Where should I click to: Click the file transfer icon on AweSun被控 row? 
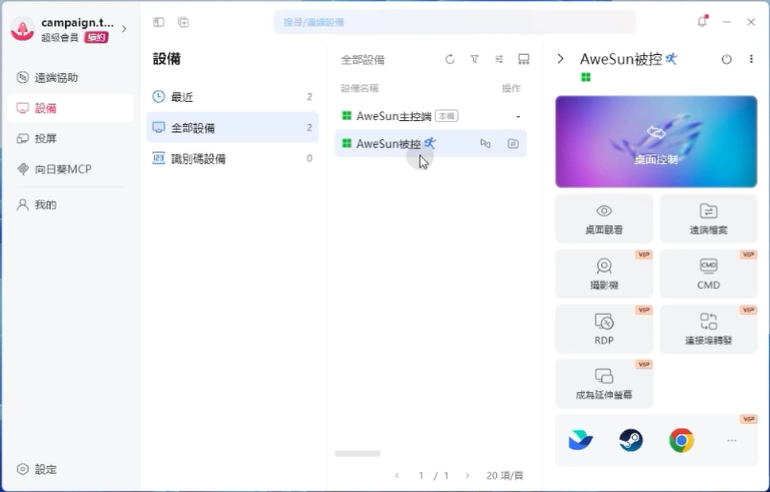pyautogui.click(x=513, y=143)
